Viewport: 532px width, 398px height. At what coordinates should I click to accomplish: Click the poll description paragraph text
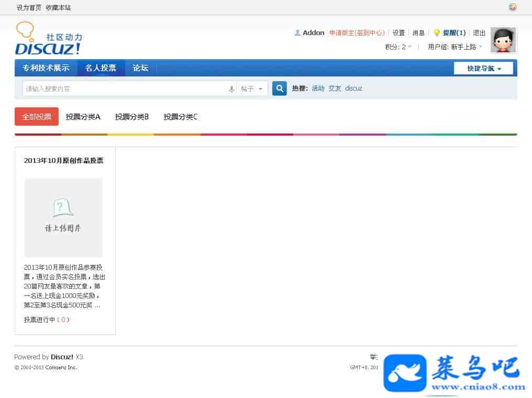tap(64, 286)
